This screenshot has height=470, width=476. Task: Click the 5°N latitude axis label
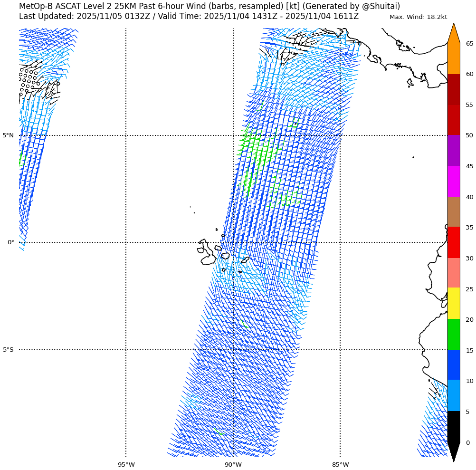[x=8, y=135]
